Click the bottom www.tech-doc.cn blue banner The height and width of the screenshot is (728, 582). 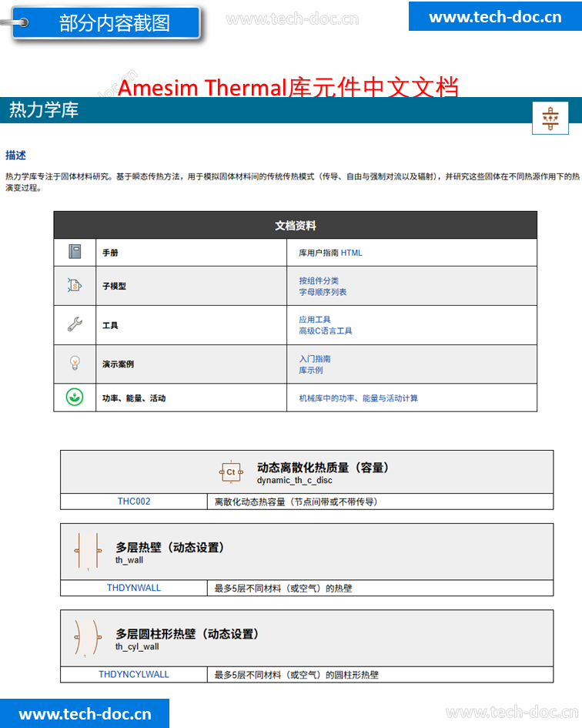[x=85, y=713]
